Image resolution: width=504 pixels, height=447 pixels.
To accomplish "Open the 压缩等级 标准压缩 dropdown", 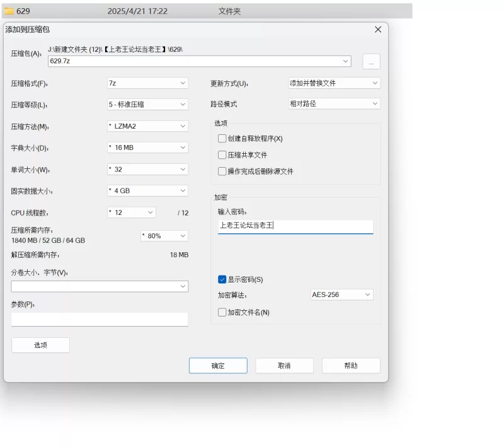I will [147, 105].
